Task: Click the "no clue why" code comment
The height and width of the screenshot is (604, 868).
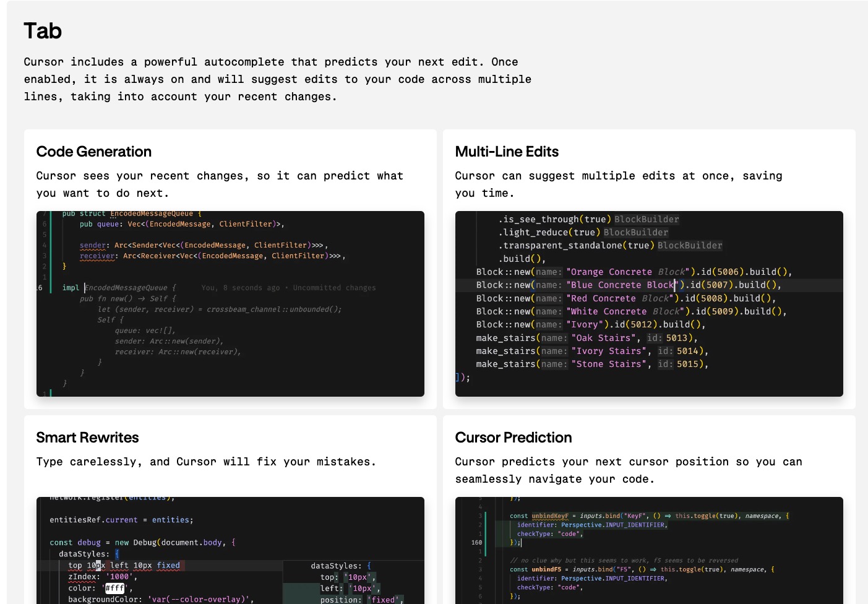Action: (x=624, y=560)
